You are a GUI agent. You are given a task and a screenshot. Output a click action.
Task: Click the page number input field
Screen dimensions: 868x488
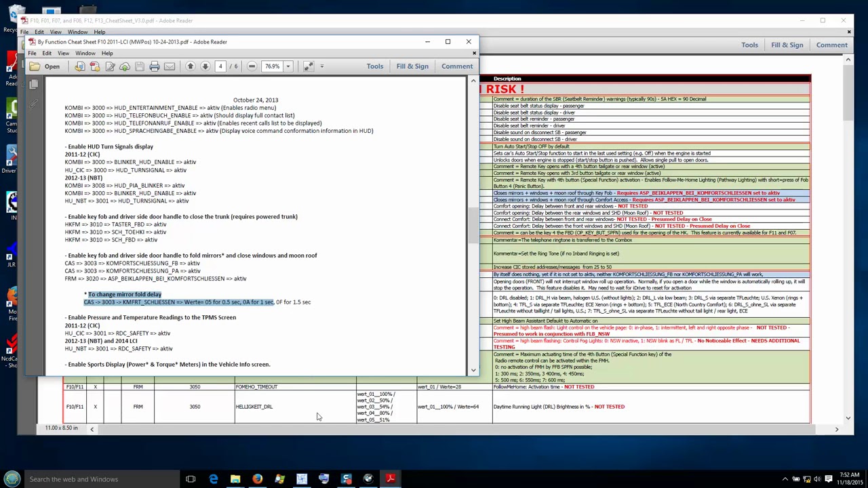tap(220, 66)
